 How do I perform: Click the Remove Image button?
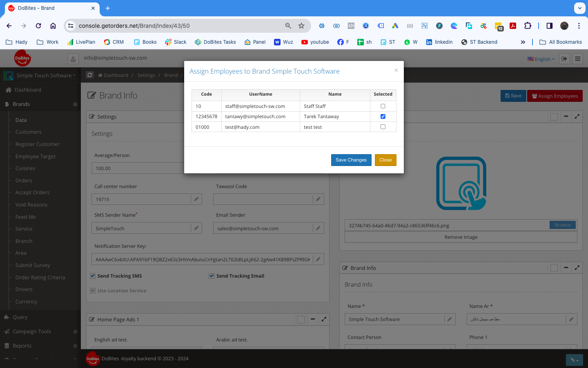click(461, 237)
